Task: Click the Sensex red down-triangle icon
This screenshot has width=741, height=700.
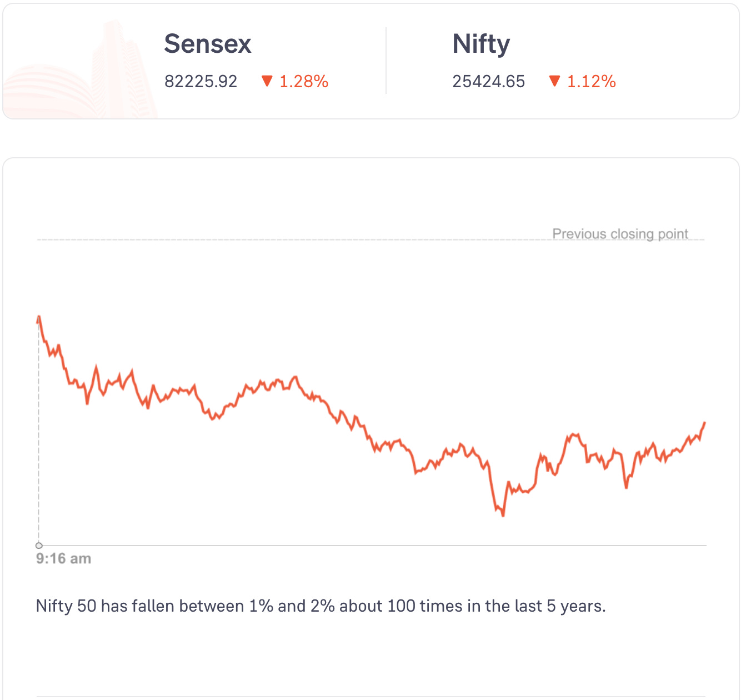Action: click(x=267, y=81)
